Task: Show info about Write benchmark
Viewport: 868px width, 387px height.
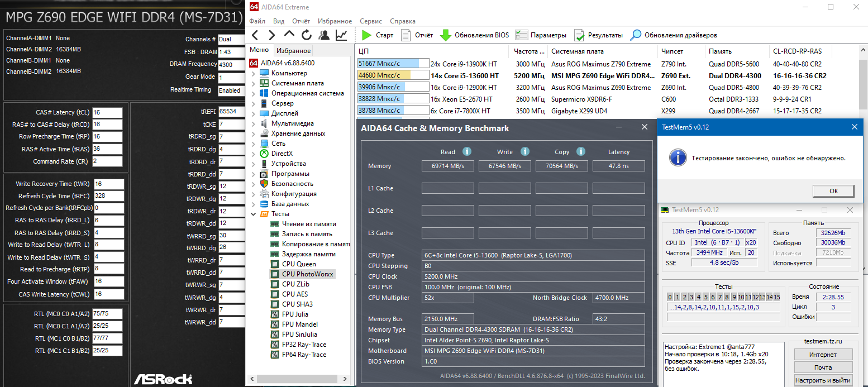Action: (x=524, y=151)
